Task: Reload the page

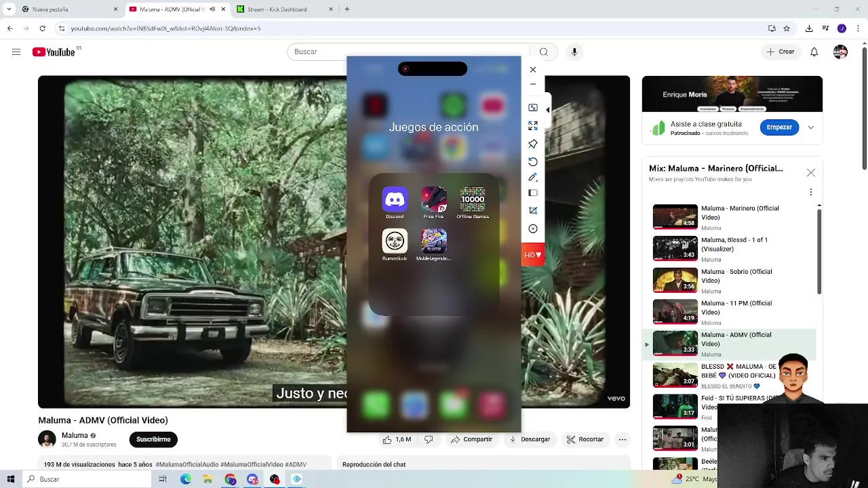Action: (42, 28)
